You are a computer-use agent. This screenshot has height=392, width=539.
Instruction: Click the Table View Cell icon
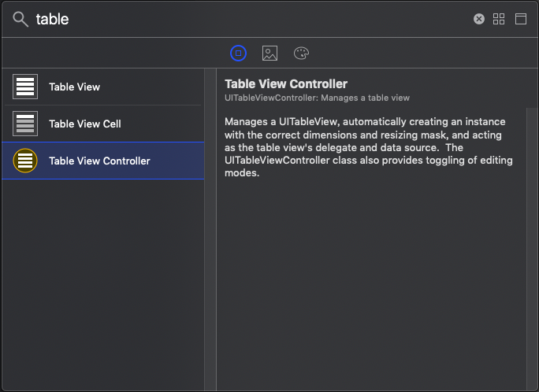pyautogui.click(x=25, y=124)
